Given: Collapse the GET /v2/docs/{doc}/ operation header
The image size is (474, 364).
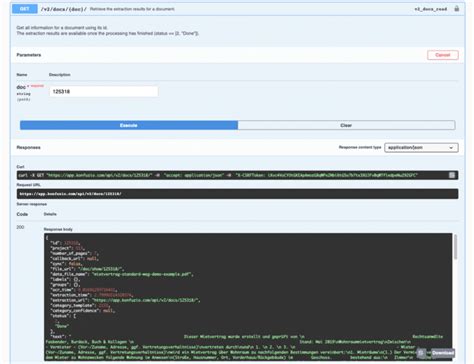Looking at the screenshot, I should 238,9.
